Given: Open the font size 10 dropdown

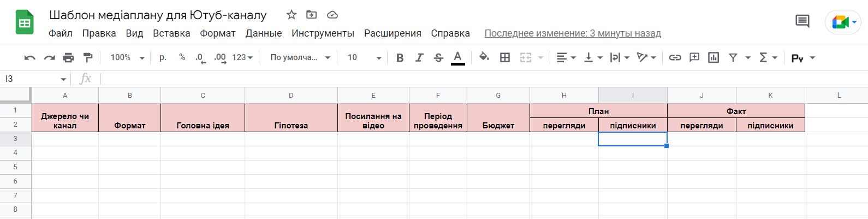Looking at the screenshot, I should pyautogui.click(x=364, y=57).
